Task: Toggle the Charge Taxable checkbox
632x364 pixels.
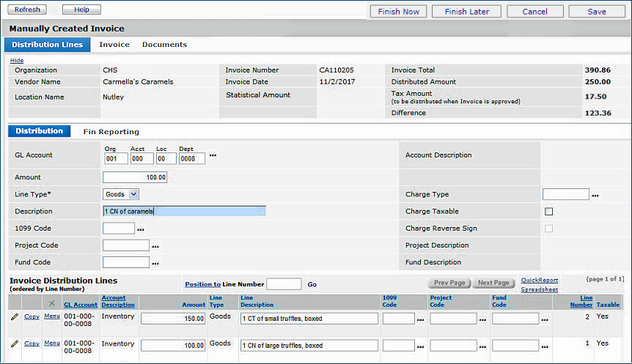Action: click(x=548, y=212)
